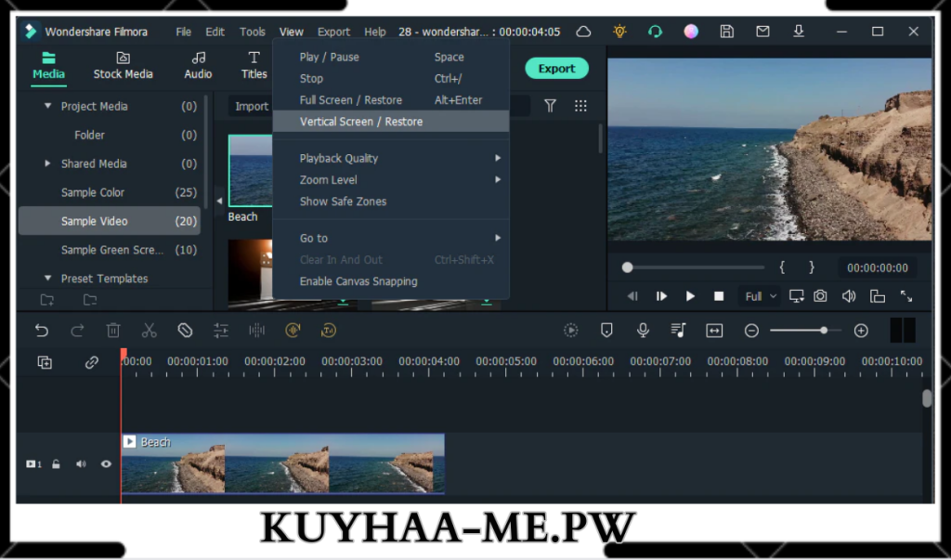Click the timeline zoom slider handle
Screen dimensions: 951x560
click(824, 331)
